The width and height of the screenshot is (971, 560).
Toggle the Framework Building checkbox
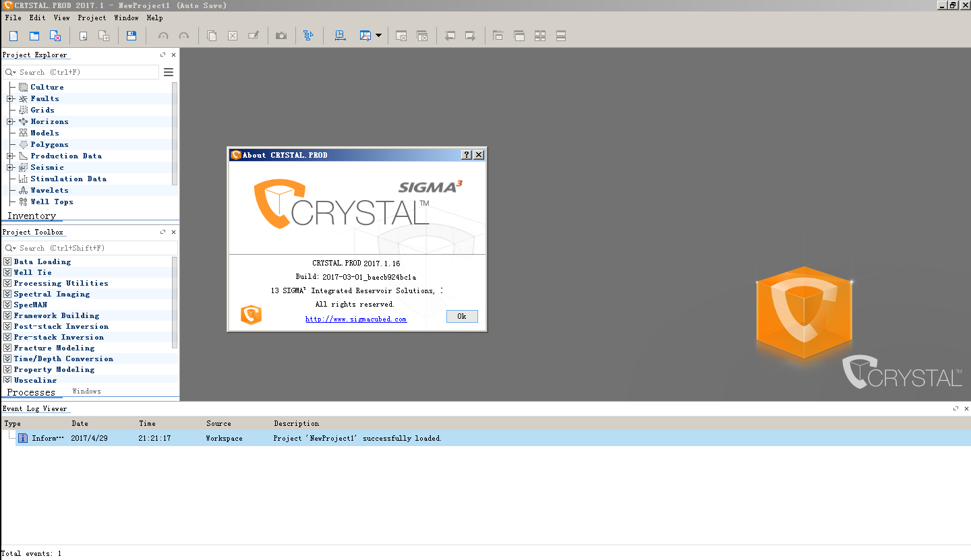[x=7, y=315]
